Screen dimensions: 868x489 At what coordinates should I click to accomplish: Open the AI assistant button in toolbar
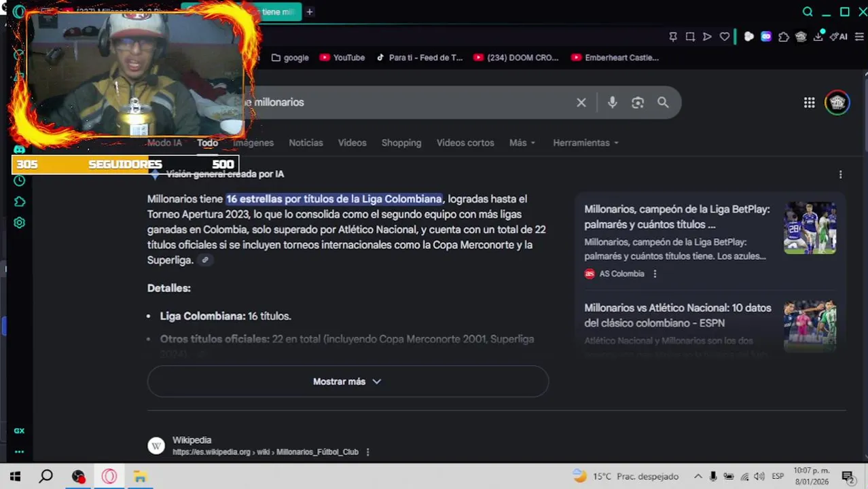click(838, 37)
